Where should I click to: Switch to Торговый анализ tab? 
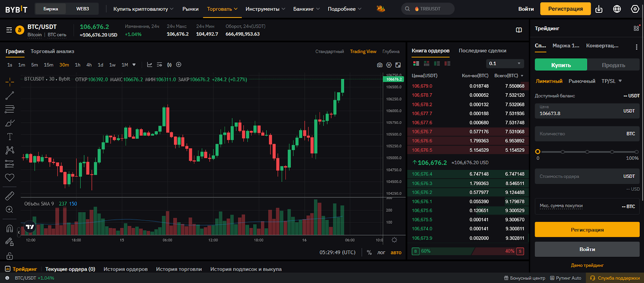point(52,51)
